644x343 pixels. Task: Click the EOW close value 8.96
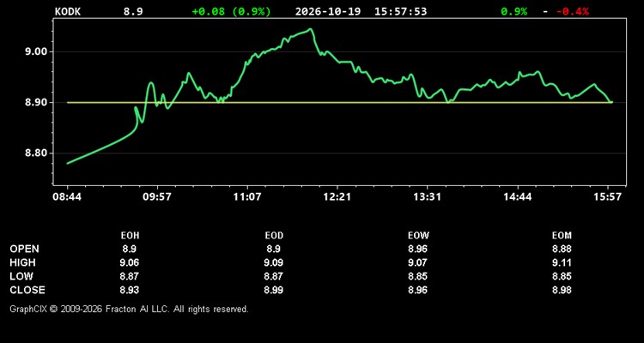418,290
